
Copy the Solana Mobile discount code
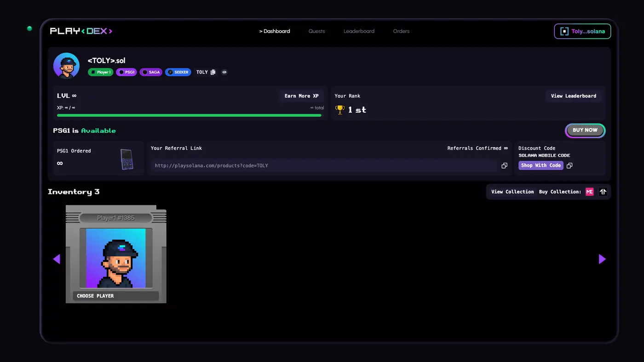[569, 165]
